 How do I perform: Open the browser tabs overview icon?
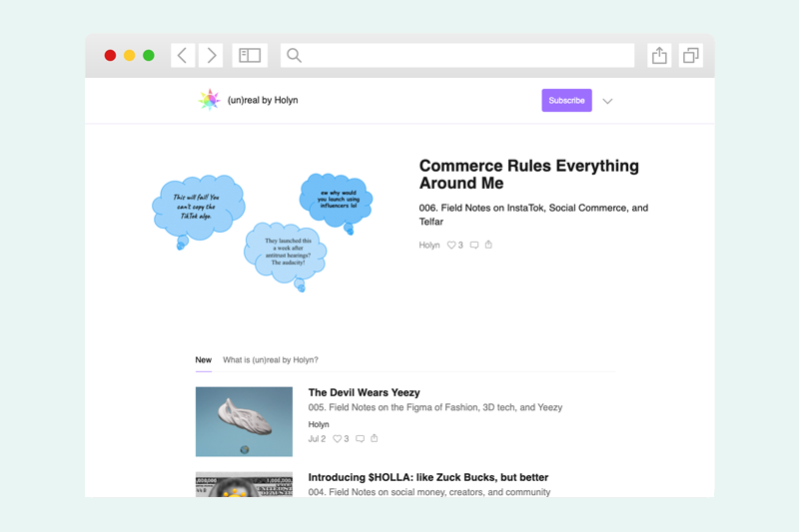coord(691,56)
